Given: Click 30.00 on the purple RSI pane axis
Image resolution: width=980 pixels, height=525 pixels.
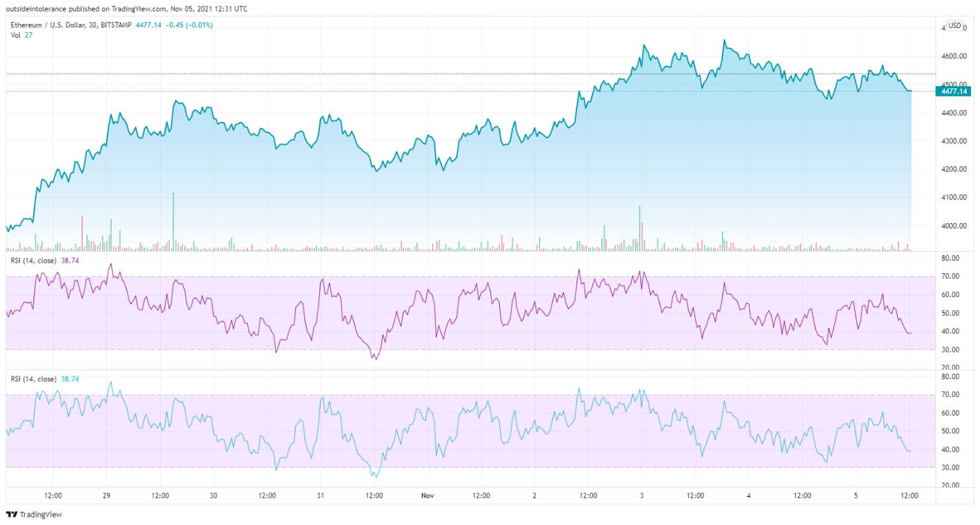Looking at the screenshot, I should pyautogui.click(x=951, y=350).
